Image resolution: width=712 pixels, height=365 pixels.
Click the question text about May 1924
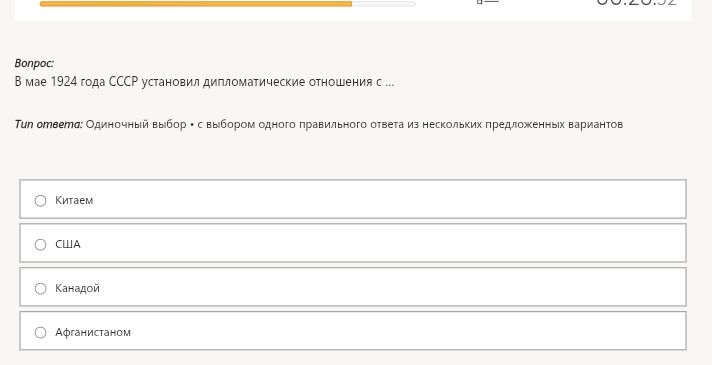coord(204,82)
